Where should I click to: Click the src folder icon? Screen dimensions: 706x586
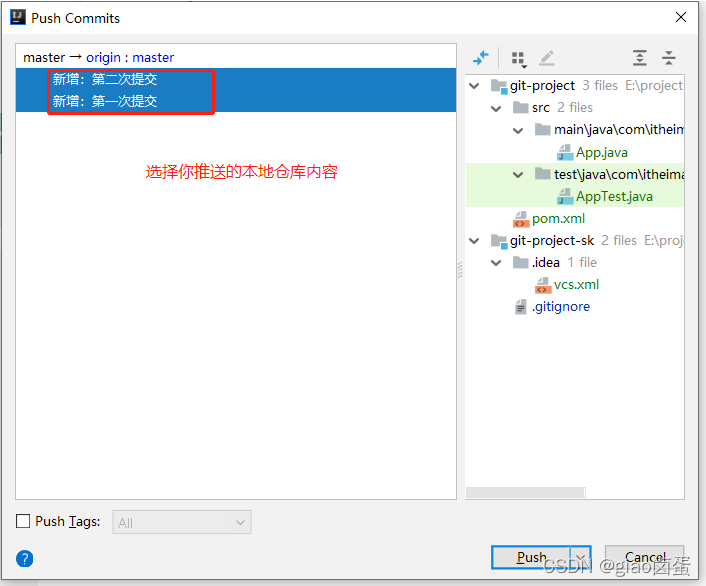pyautogui.click(x=520, y=108)
